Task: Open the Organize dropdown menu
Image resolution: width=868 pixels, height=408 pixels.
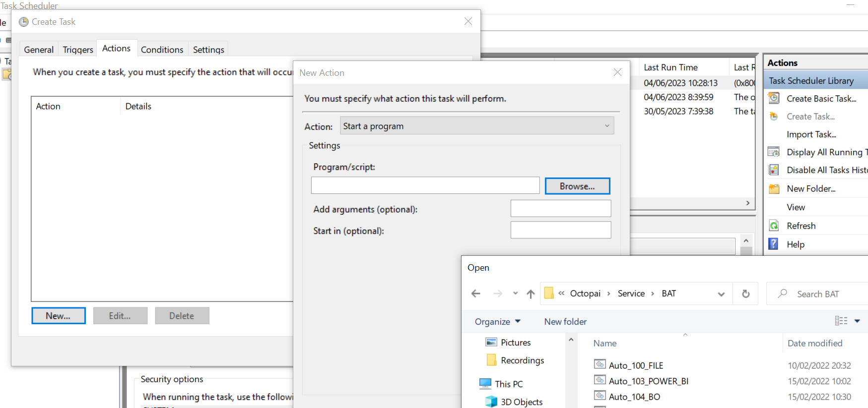Action: click(x=497, y=322)
